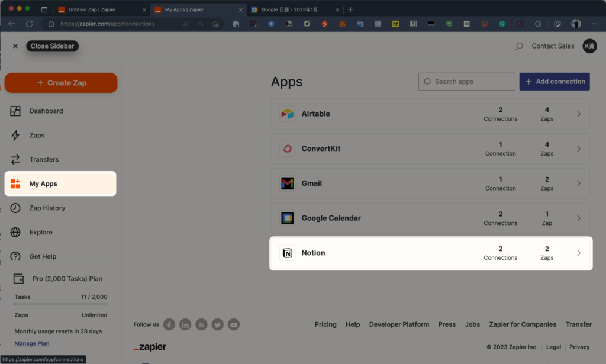606x364 pixels.
Task: Click the Airtable '4 Zaps' count
Action: tap(546, 114)
